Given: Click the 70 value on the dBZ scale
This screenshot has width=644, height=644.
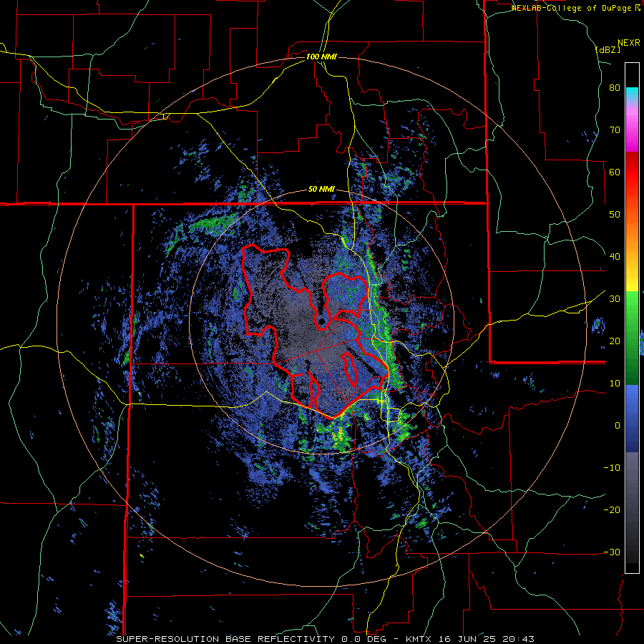Looking at the screenshot, I should pos(615,130).
